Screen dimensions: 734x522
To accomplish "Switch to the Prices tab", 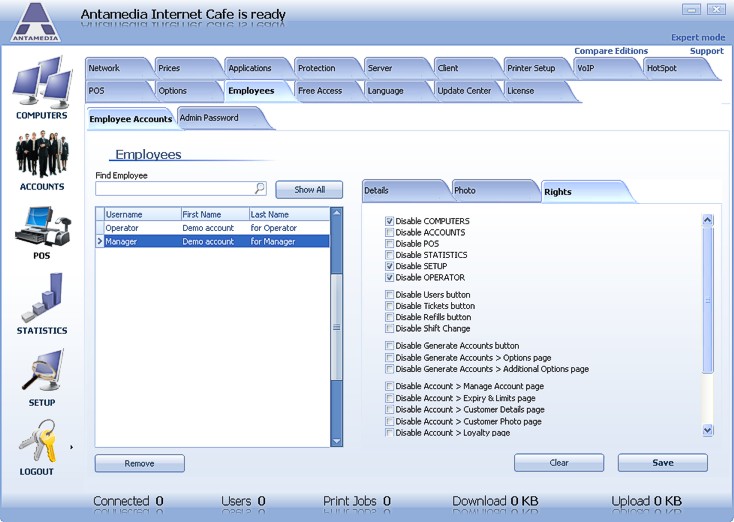I will (187, 68).
